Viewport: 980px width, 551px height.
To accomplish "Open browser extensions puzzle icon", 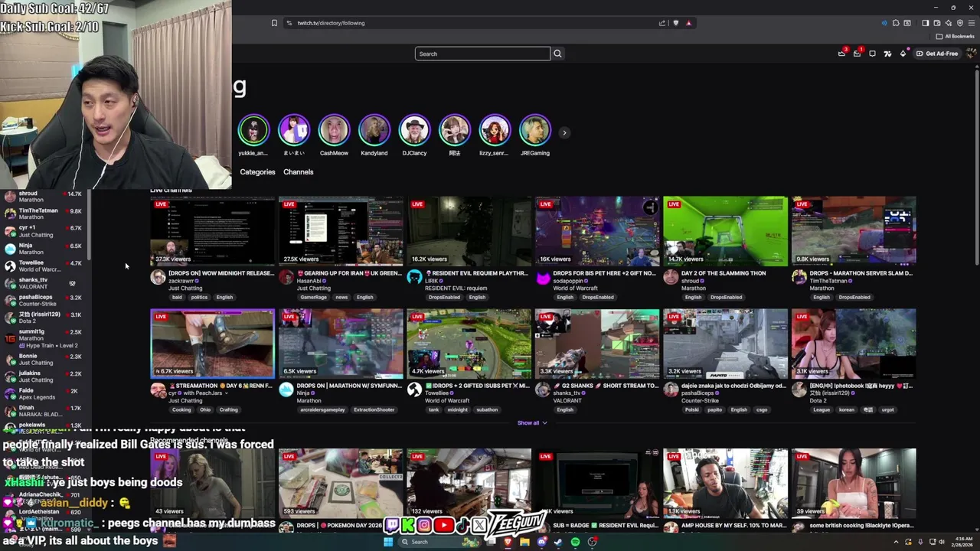I will pyautogui.click(x=896, y=23).
